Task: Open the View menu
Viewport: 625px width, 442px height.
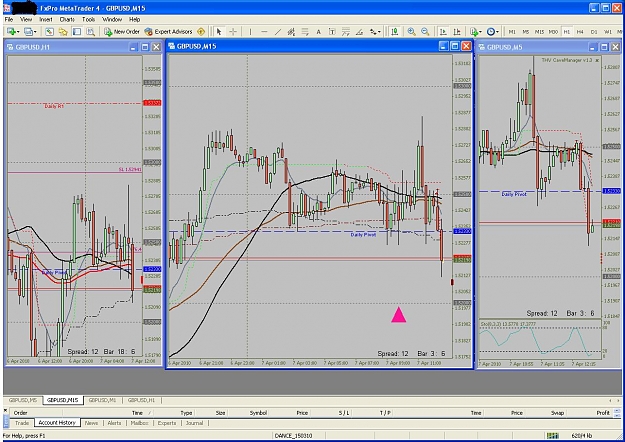Action: click(26, 19)
